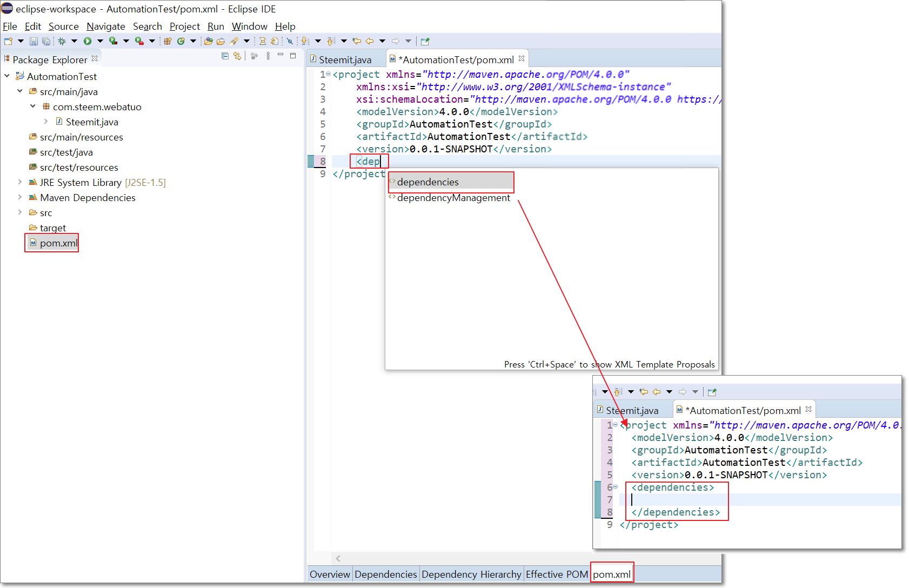Viewport: 909px width, 588px height.
Task: Select src/test/java in tree
Action: [x=61, y=152]
